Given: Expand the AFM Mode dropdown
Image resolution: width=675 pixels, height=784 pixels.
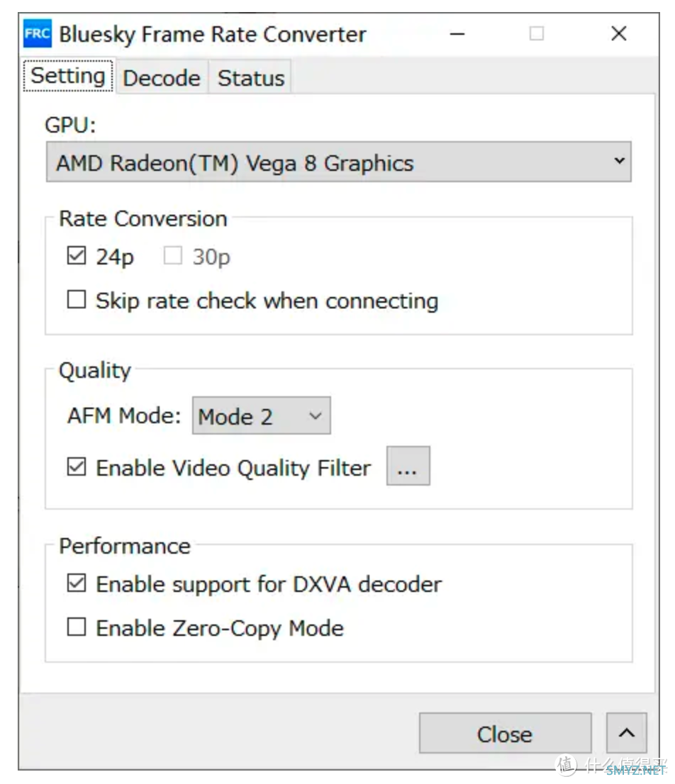Looking at the screenshot, I should [x=261, y=415].
